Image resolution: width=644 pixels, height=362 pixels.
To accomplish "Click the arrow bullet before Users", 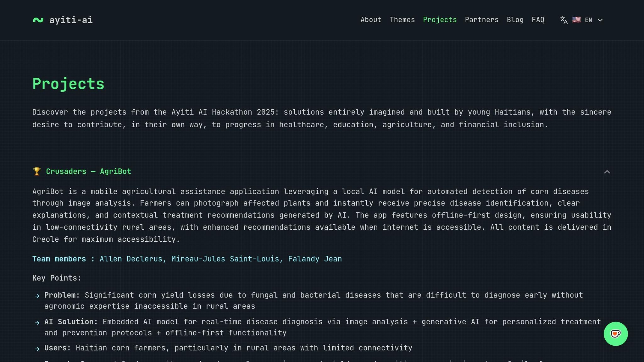I will 37,349.
